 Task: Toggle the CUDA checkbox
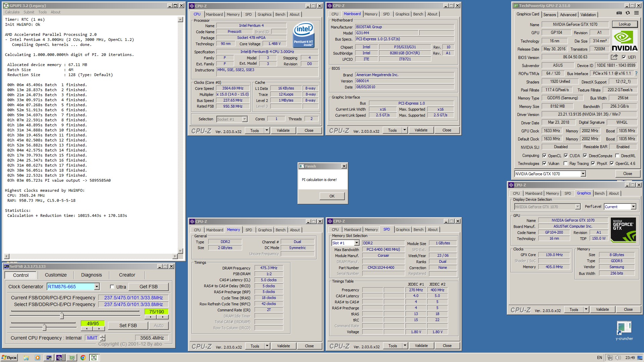click(x=566, y=156)
